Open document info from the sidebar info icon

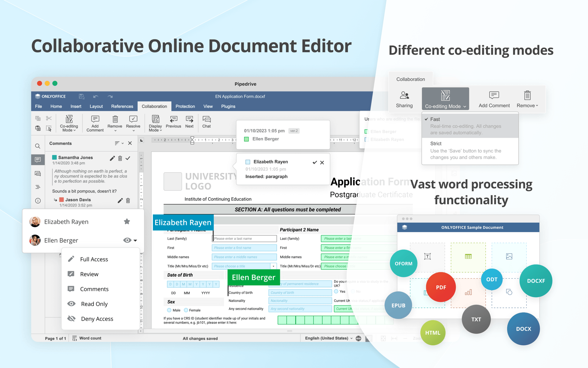[x=38, y=201]
